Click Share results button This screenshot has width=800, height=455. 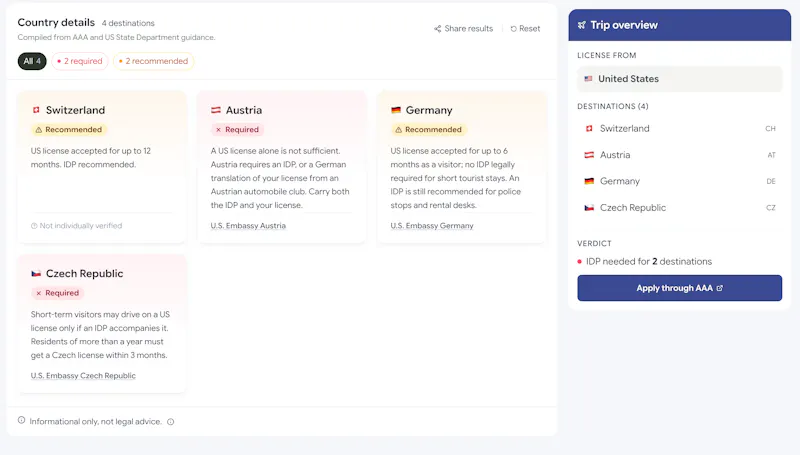point(464,29)
